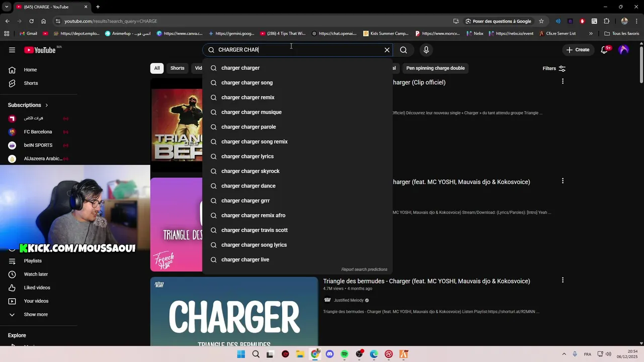
Task: Start voice search with the microphone
Action: click(x=426, y=50)
